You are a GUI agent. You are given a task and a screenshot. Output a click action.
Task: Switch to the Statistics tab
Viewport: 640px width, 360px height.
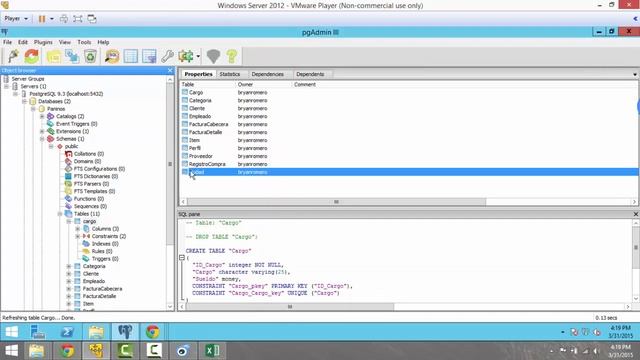(x=229, y=74)
